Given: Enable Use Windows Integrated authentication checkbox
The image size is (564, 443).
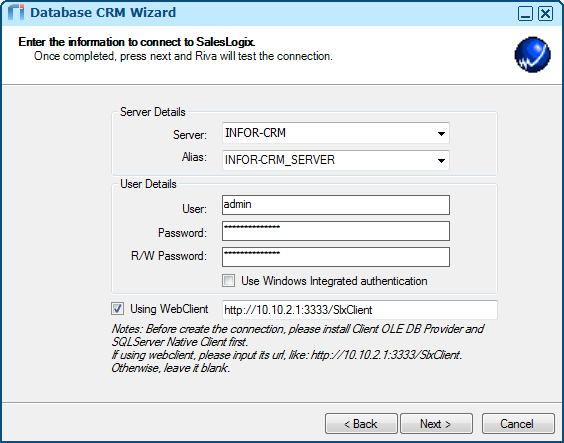Looking at the screenshot, I should coord(228,280).
